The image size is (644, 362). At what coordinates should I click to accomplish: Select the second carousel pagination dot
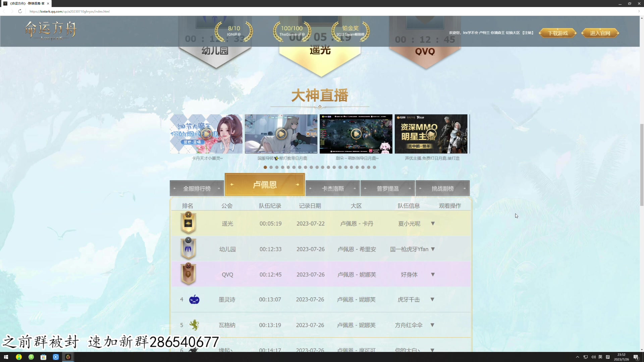point(271,167)
